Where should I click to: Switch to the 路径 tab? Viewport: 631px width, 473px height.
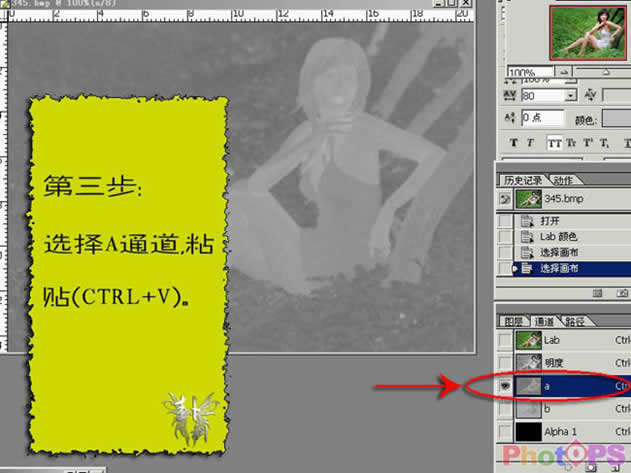[x=575, y=321]
